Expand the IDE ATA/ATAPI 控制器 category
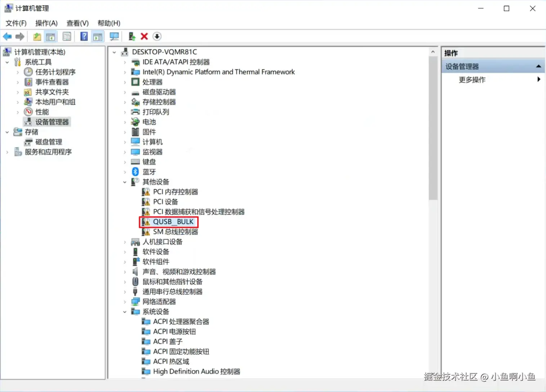 (x=125, y=62)
